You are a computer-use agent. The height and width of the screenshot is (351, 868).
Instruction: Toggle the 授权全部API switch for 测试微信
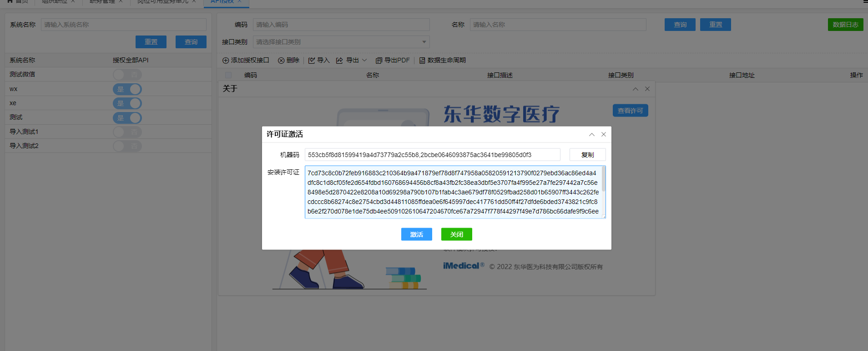click(x=127, y=75)
